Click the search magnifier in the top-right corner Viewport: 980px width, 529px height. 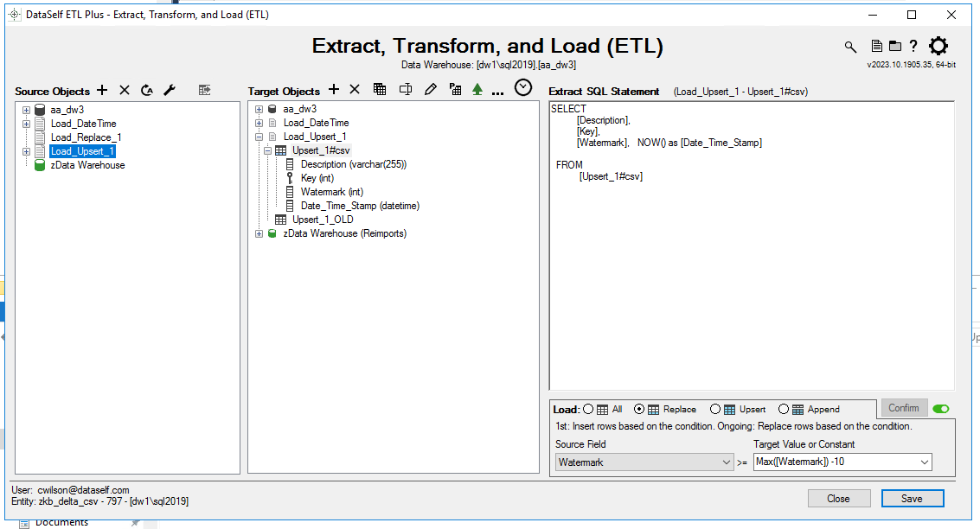(x=849, y=47)
